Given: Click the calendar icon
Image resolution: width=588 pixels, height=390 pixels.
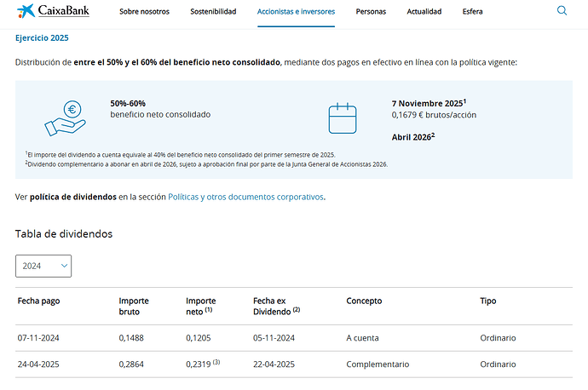Looking at the screenshot, I should point(342,118).
